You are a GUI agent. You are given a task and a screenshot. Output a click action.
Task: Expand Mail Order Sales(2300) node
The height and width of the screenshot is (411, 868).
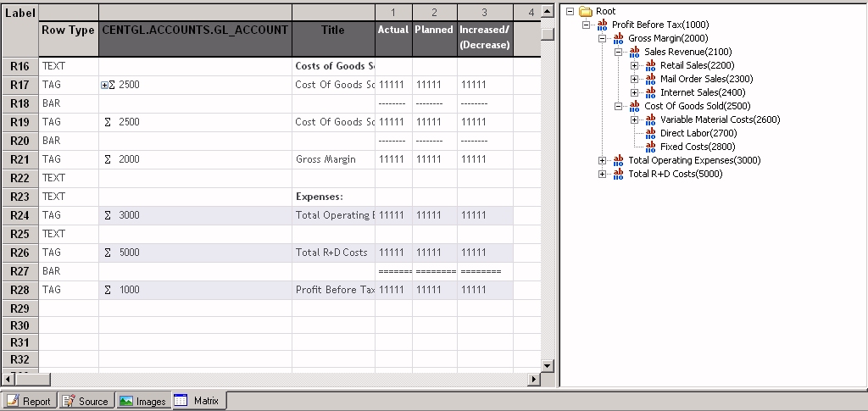(634, 79)
